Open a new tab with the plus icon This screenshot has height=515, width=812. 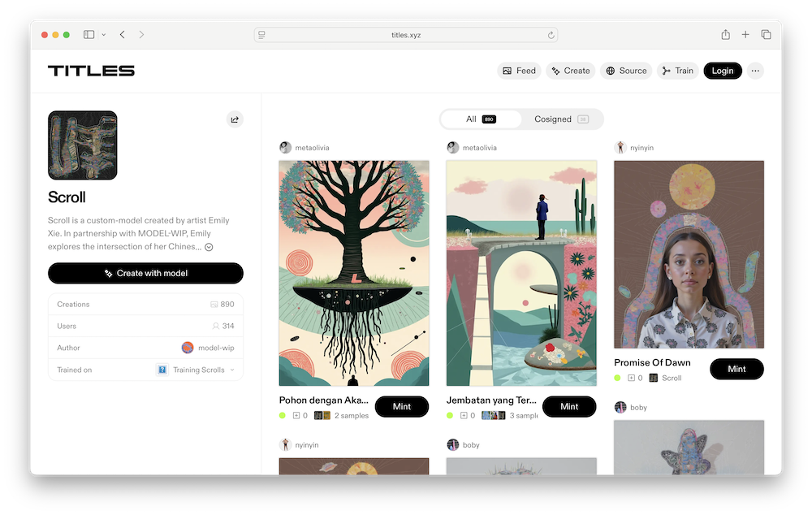(x=745, y=35)
